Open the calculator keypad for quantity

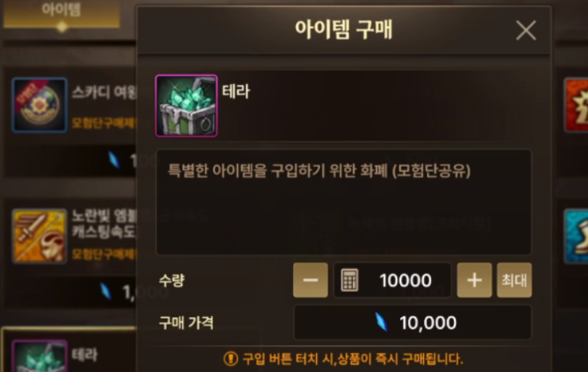coord(350,280)
